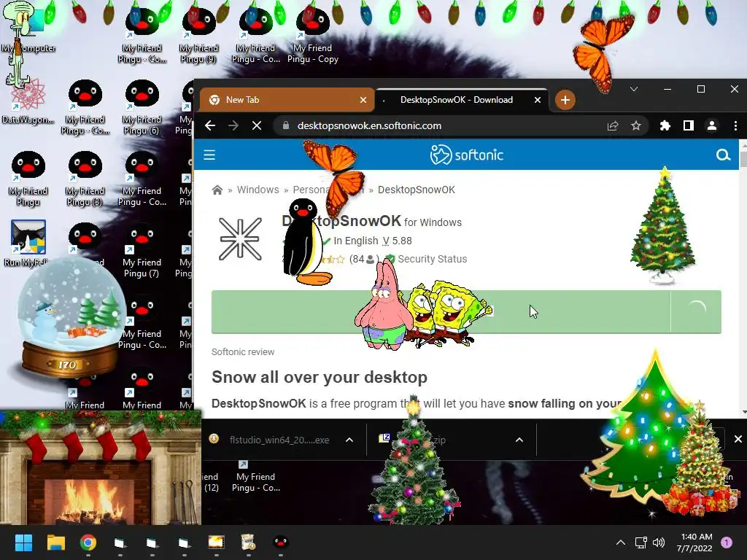Stop loading the page with the X button
The width and height of the screenshot is (747, 560).
[x=257, y=125]
